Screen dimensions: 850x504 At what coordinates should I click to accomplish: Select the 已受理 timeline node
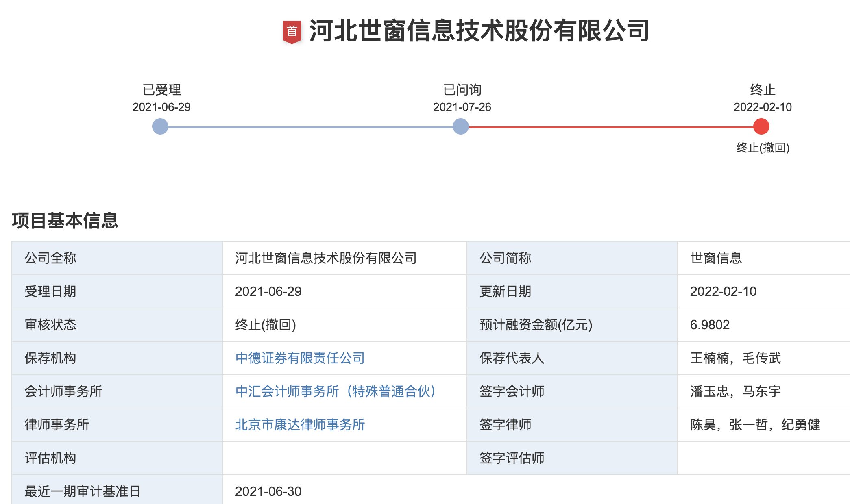pyautogui.click(x=160, y=126)
